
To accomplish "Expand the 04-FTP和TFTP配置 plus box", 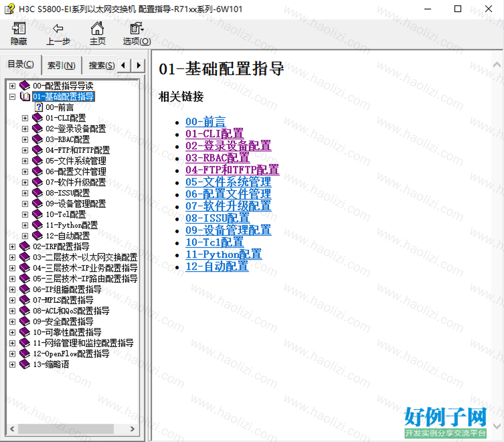I will [x=25, y=150].
